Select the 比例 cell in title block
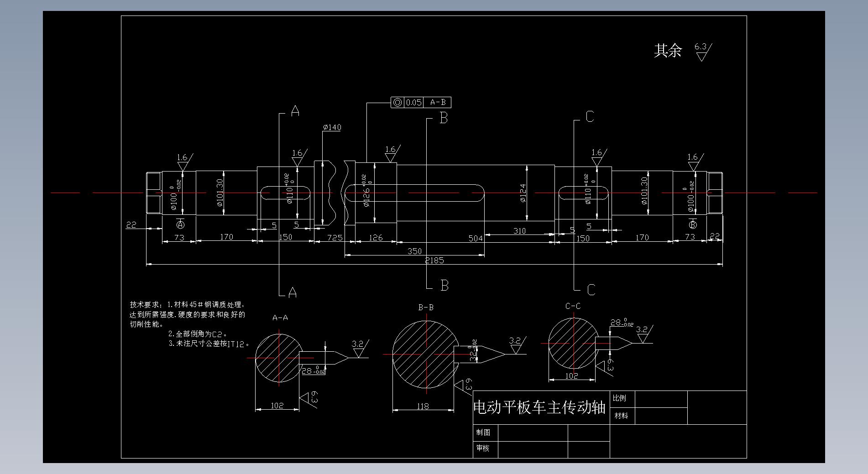The height and width of the screenshot is (474, 868). pos(620,398)
